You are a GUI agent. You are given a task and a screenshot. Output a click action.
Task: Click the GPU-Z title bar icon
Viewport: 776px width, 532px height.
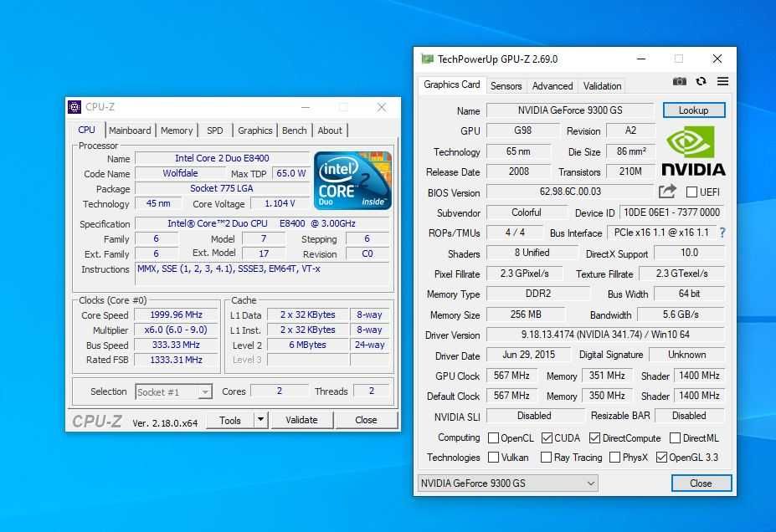coord(427,59)
